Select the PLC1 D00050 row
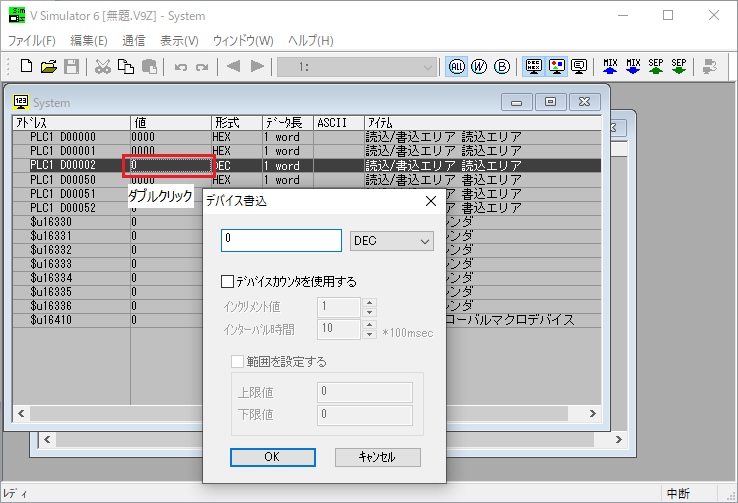Image resolution: width=738 pixels, height=503 pixels. (x=62, y=180)
